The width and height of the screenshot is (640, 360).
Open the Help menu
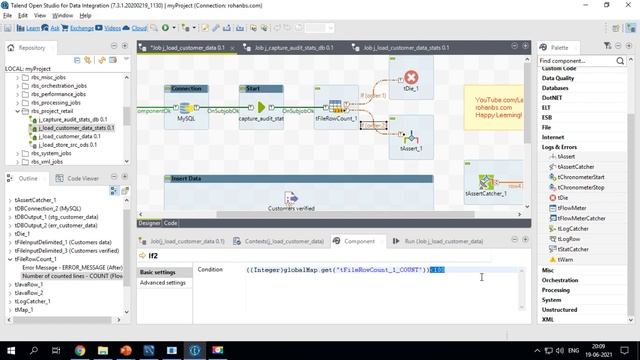(x=85, y=16)
